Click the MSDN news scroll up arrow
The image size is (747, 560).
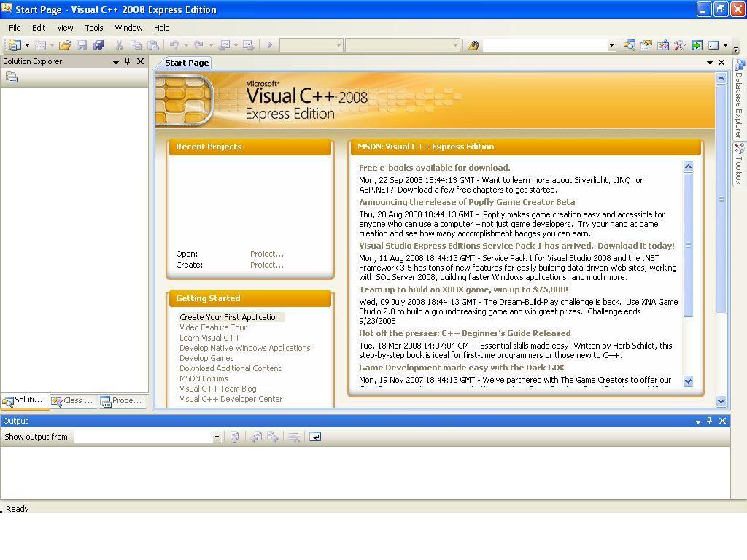[x=688, y=166]
